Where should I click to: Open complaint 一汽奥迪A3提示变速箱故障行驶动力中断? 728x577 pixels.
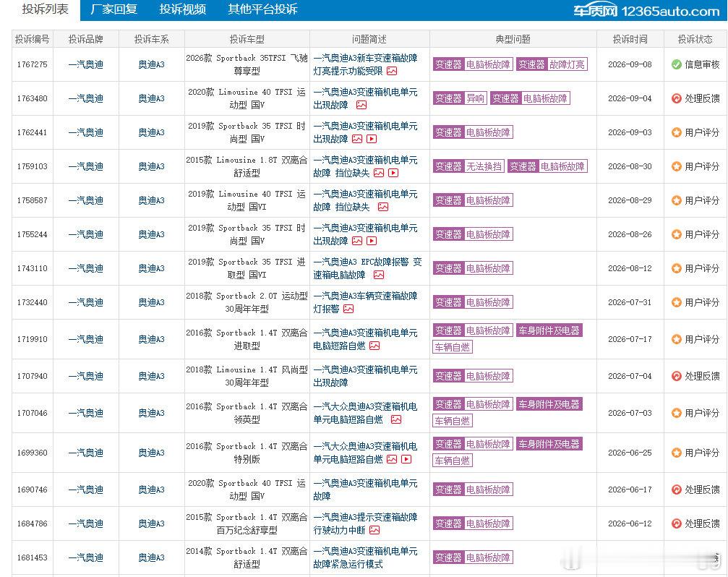click(365, 523)
